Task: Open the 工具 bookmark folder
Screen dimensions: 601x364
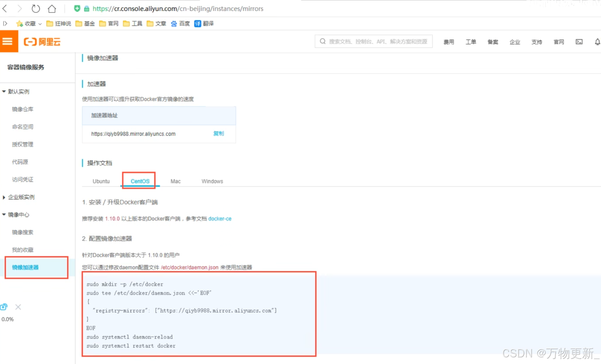Action: coord(132,23)
